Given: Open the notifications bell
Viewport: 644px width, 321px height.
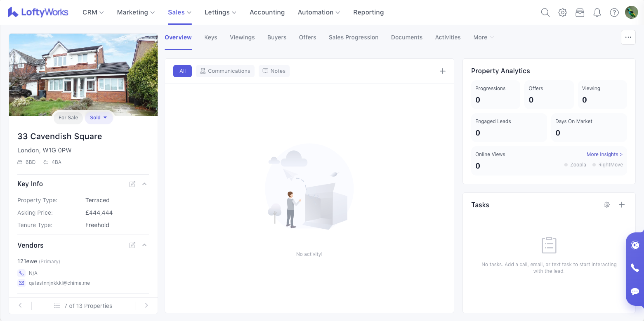Looking at the screenshot, I should (x=597, y=12).
